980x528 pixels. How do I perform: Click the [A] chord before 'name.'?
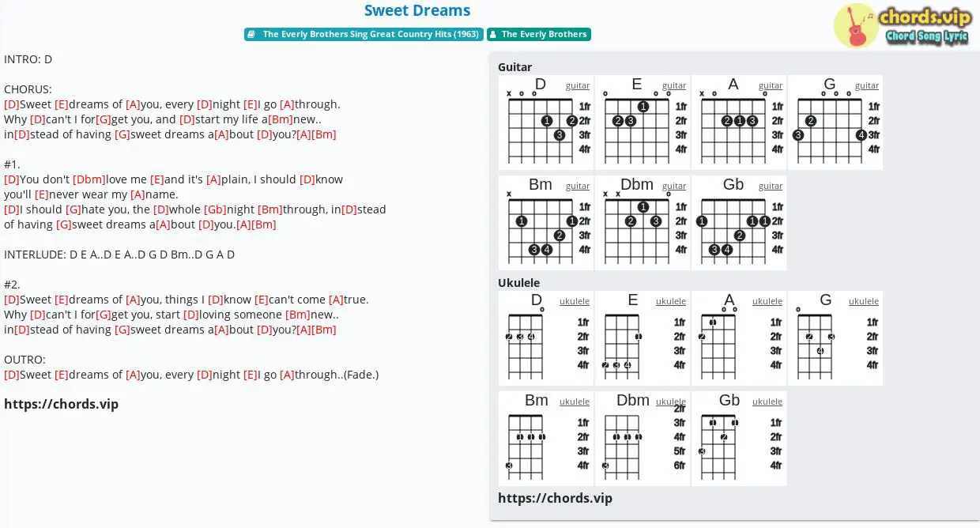(x=138, y=194)
